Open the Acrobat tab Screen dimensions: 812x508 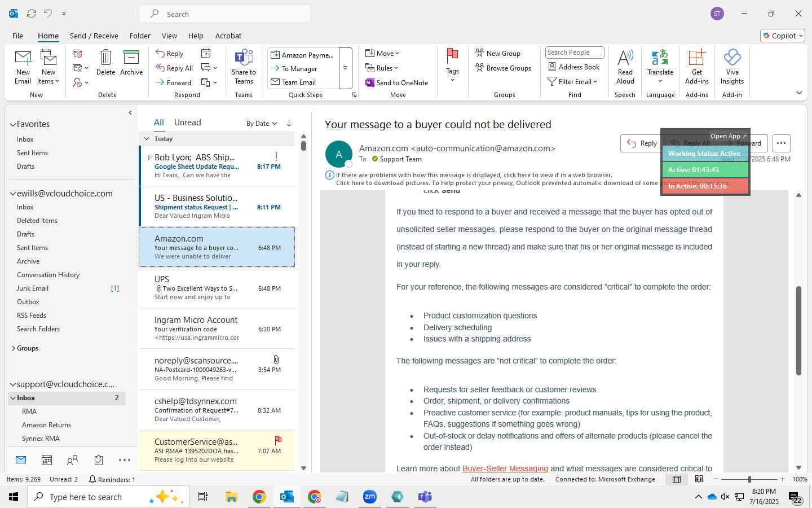pos(228,36)
